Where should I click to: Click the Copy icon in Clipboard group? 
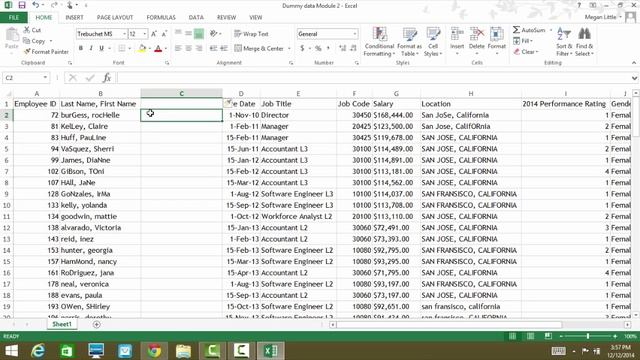click(27, 41)
